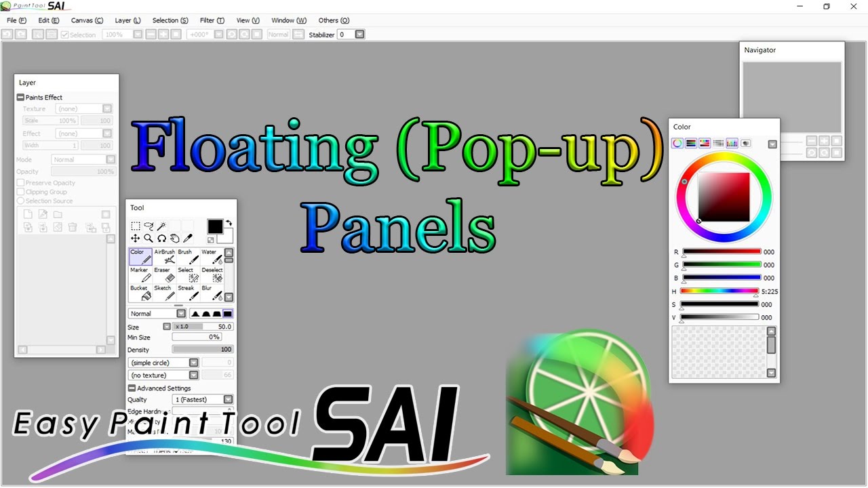Click the Redo arrow in the toolbar

[x=21, y=35]
